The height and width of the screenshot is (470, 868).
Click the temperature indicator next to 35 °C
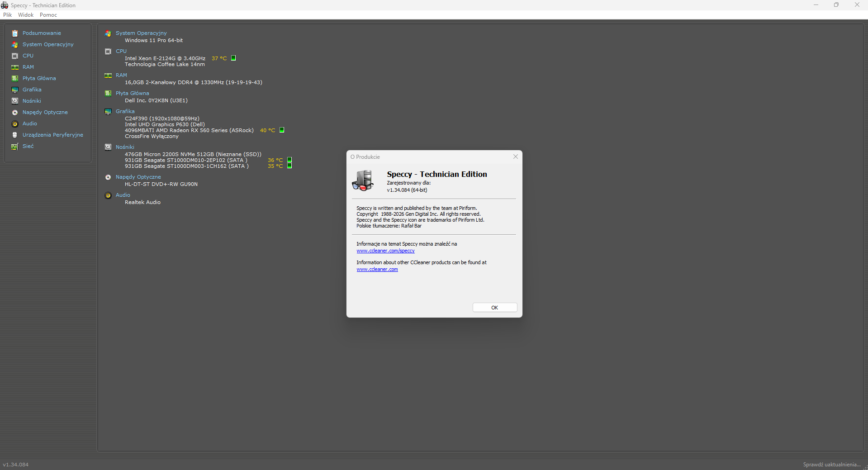tap(289, 166)
